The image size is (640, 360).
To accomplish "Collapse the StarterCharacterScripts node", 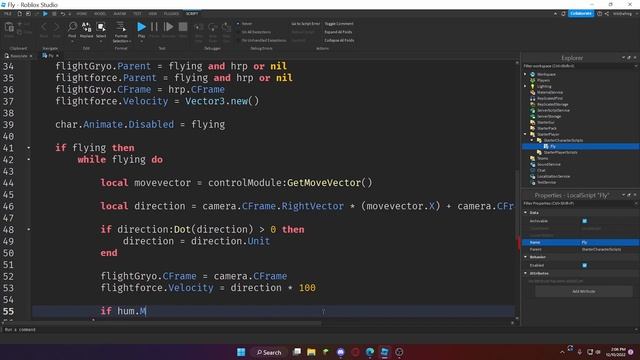I will [x=532, y=140].
